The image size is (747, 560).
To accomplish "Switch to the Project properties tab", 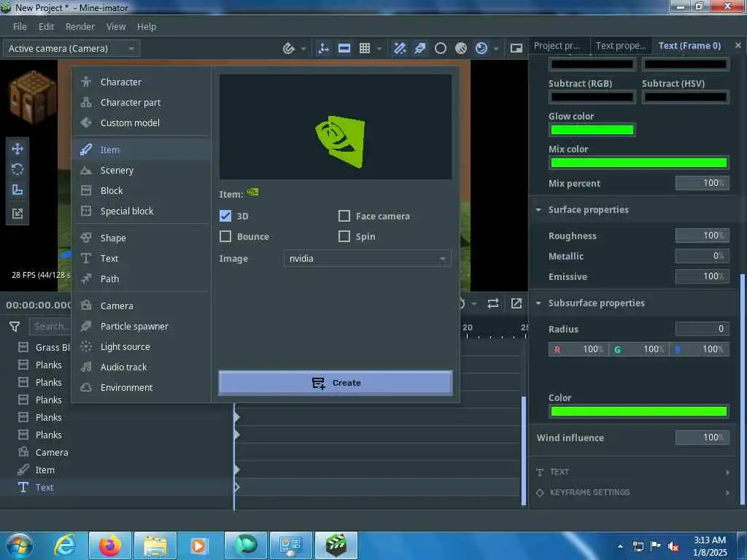I will pyautogui.click(x=557, y=46).
